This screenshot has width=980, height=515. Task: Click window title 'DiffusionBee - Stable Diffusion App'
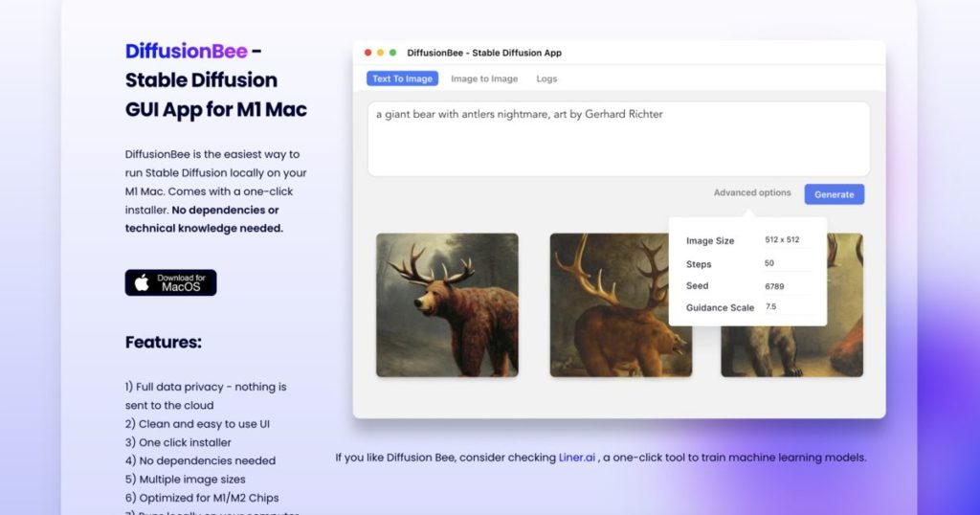coord(484,53)
